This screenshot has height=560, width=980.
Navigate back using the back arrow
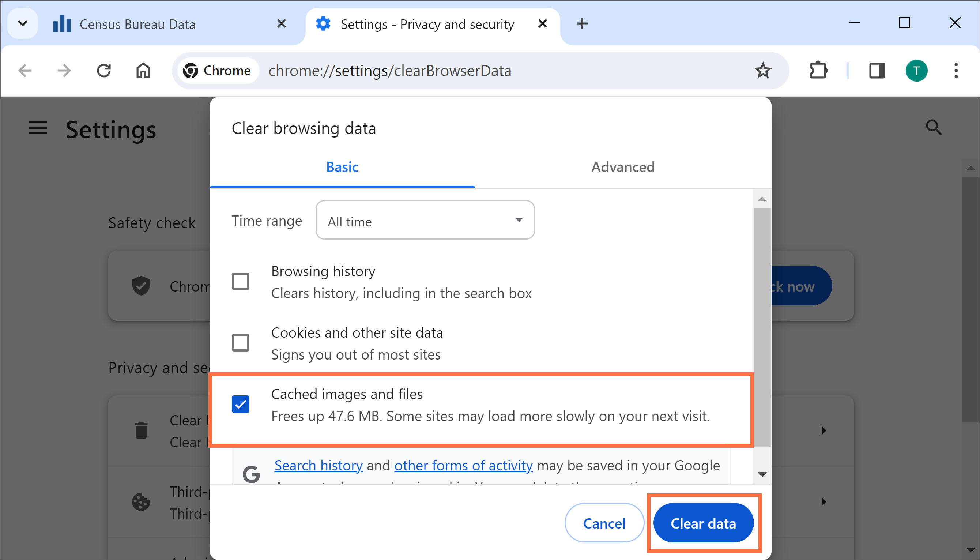(x=24, y=70)
